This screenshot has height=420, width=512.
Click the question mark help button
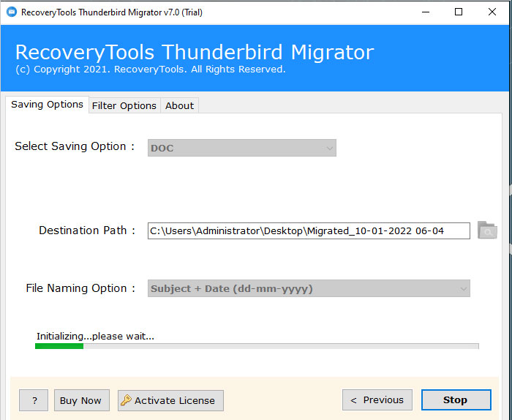tap(34, 400)
